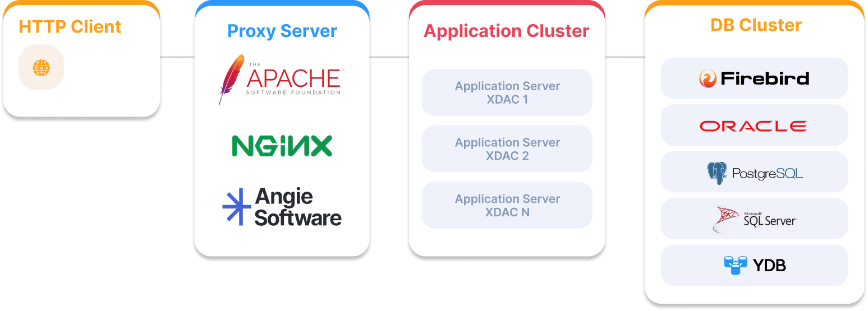Screen dimensions: 868x311
Task: Click the Microsoft SQL Server logo icon
Action: coord(726,219)
